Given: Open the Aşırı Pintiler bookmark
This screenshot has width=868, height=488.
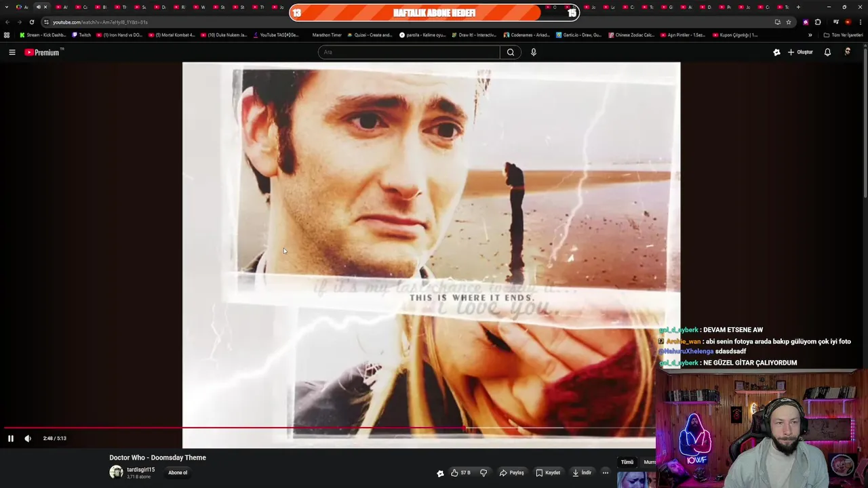Looking at the screenshot, I should (x=683, y=35).
